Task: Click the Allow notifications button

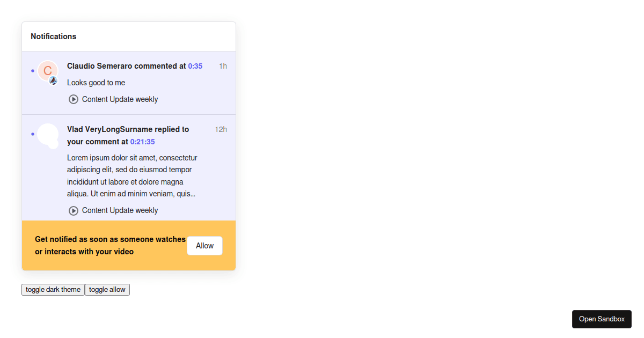Action: click(x=204, y=246)
